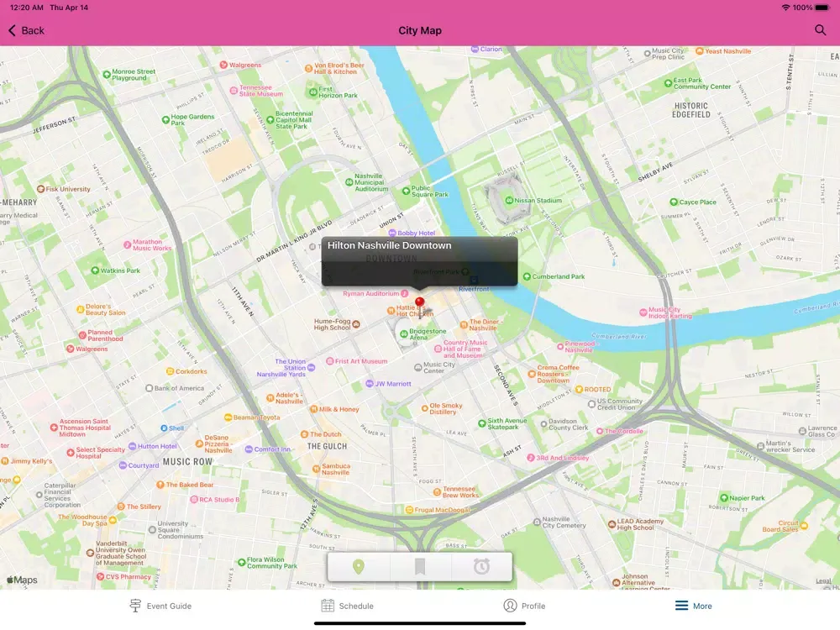Tap the Frist Art Museum marker

pos(330,361)
